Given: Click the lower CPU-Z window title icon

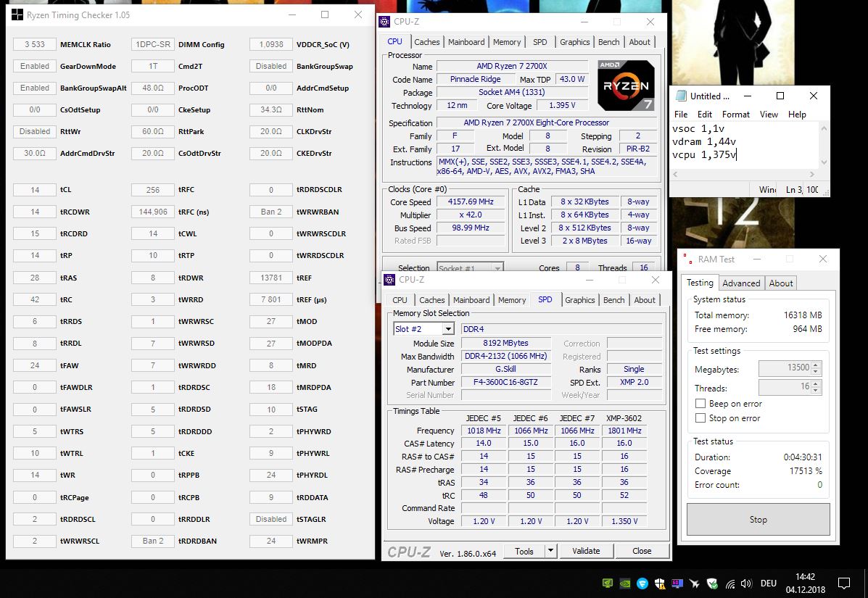Looking at the screenshot, I should 389,279.
